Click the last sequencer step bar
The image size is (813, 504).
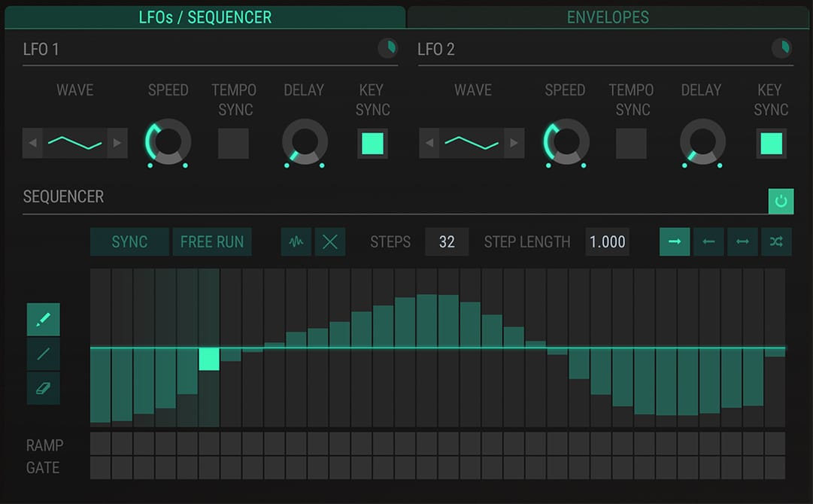(x=775, y=353)
